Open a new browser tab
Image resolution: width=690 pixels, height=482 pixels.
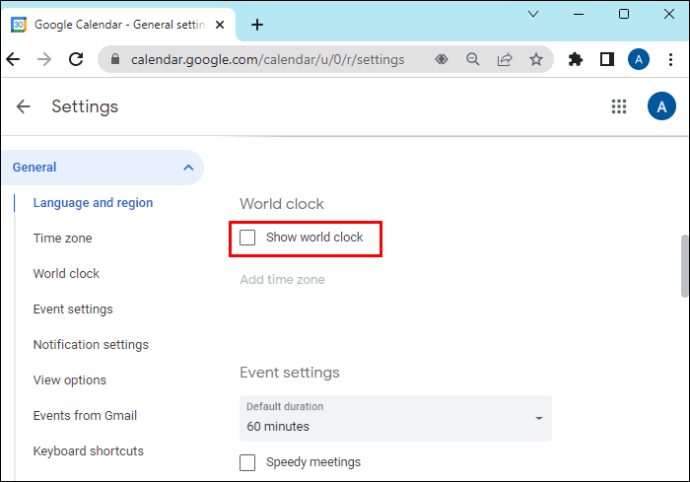(x=257, y=25)
